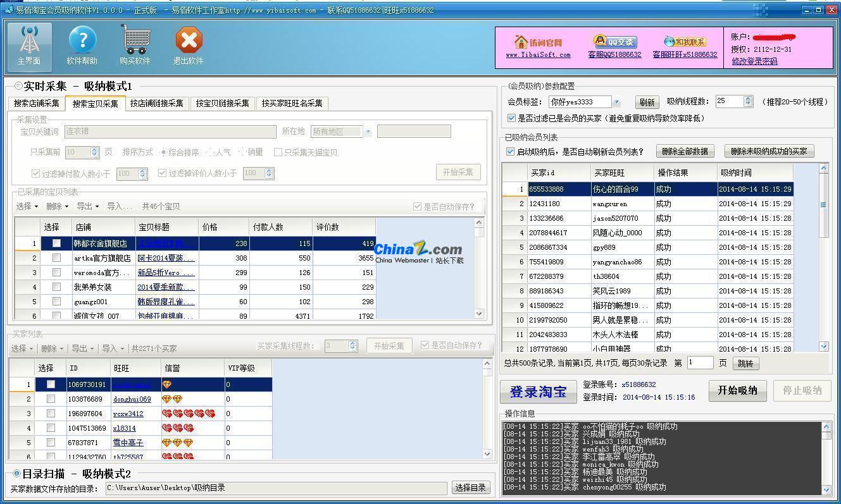Open buyer link ycxw3412
Viewport: 841px width, 504px height.
[128, 414]
